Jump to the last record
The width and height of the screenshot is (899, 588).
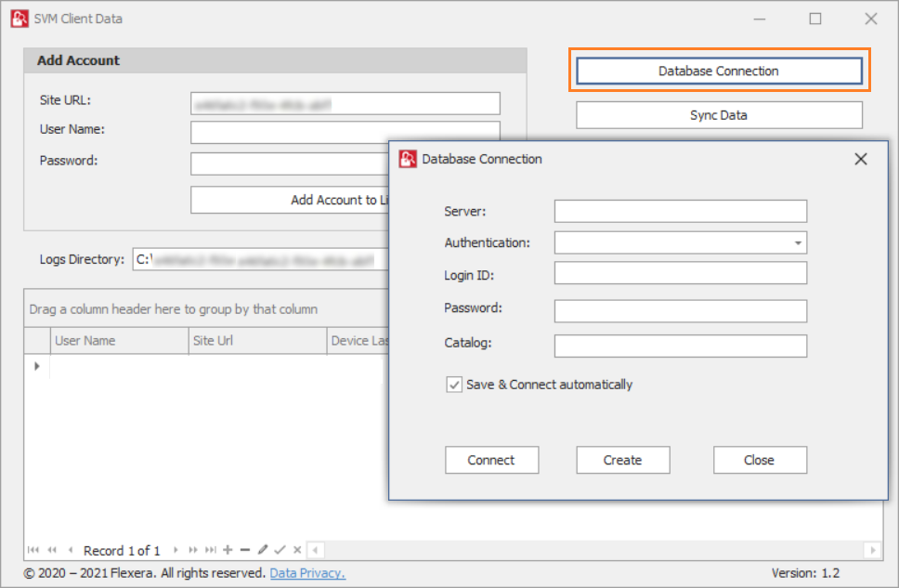click(x=211, y=550)
